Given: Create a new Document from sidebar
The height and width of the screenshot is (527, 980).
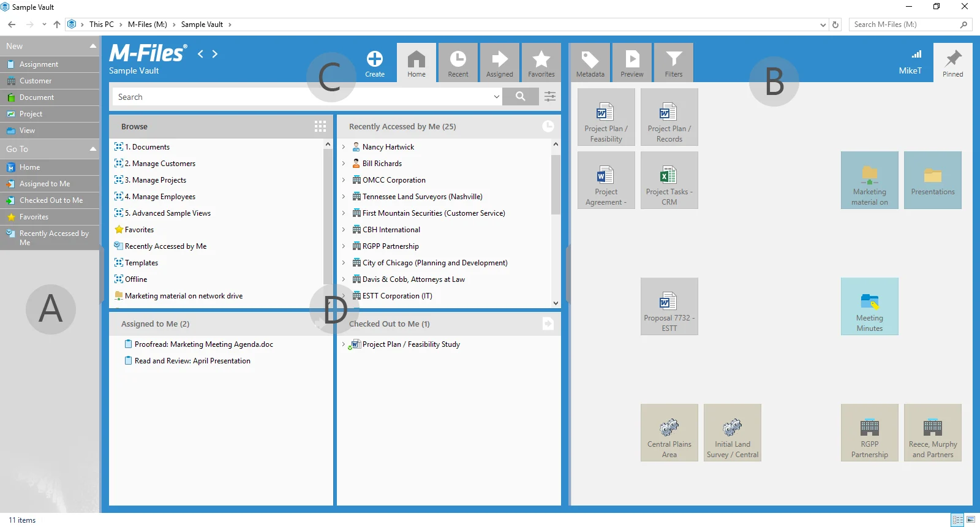Looking at the screenshot, I should point(50,97).
